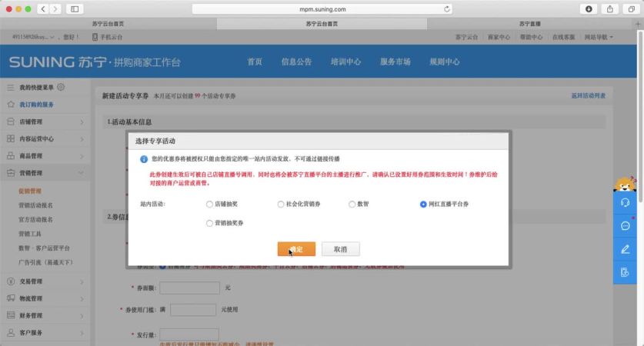Expand the 交易管理 chevron
644x346 pixels.
coord(82,282)
